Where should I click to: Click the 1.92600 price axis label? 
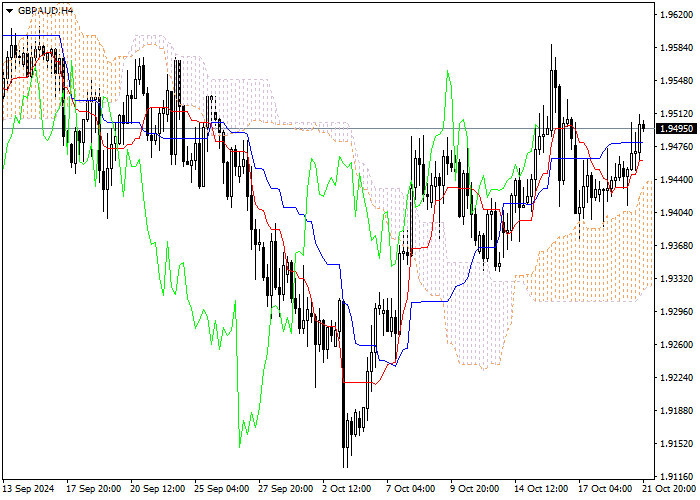click(677, 345)
